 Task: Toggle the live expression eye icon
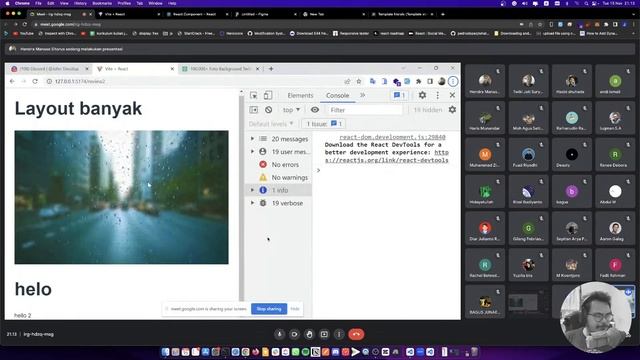(x=315, y=110)
